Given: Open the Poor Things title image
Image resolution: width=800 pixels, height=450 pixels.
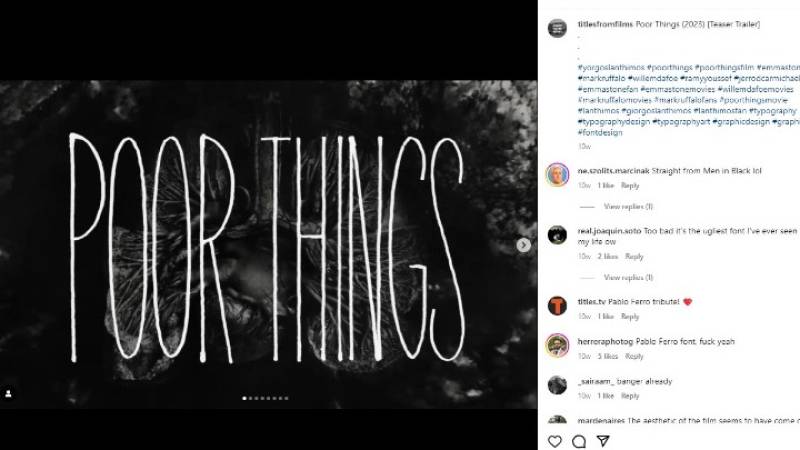Looking at the screenshot, I should (x=268, y=244).
